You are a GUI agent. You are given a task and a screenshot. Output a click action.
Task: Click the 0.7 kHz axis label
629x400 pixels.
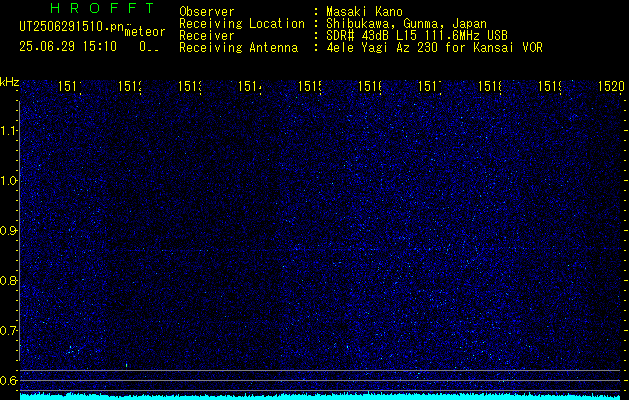coord(9,331)
